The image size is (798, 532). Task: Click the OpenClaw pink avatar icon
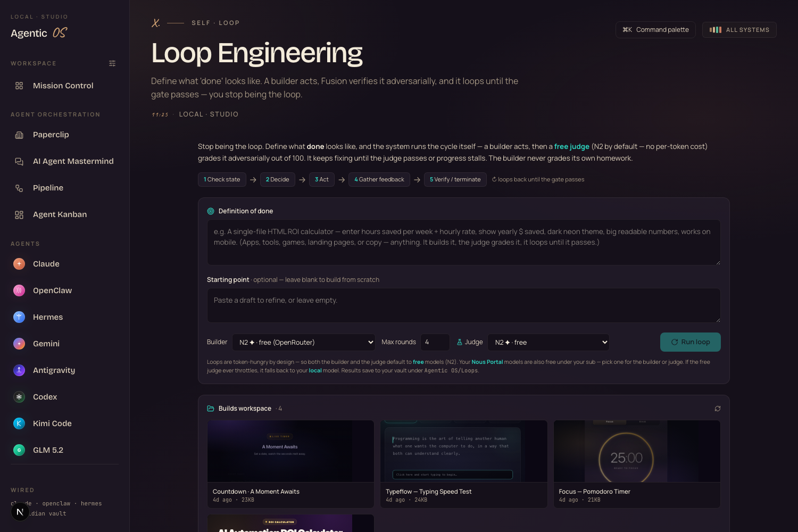pyautogui.click(x=19, y=290)
